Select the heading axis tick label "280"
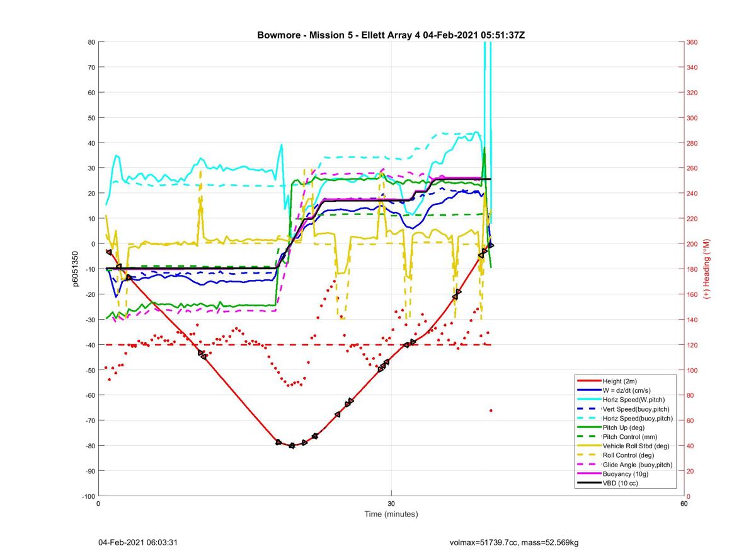 point(692,143)
